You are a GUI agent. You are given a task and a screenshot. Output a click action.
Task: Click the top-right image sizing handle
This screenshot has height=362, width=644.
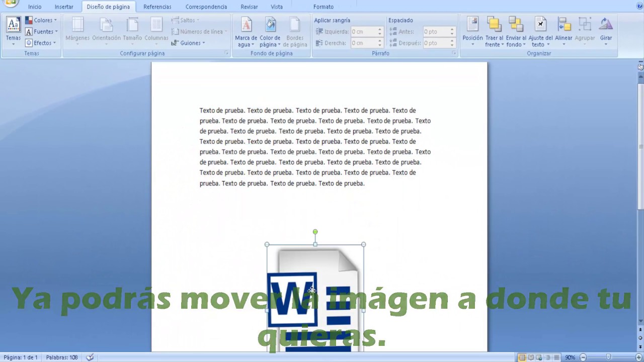(363, 244)
